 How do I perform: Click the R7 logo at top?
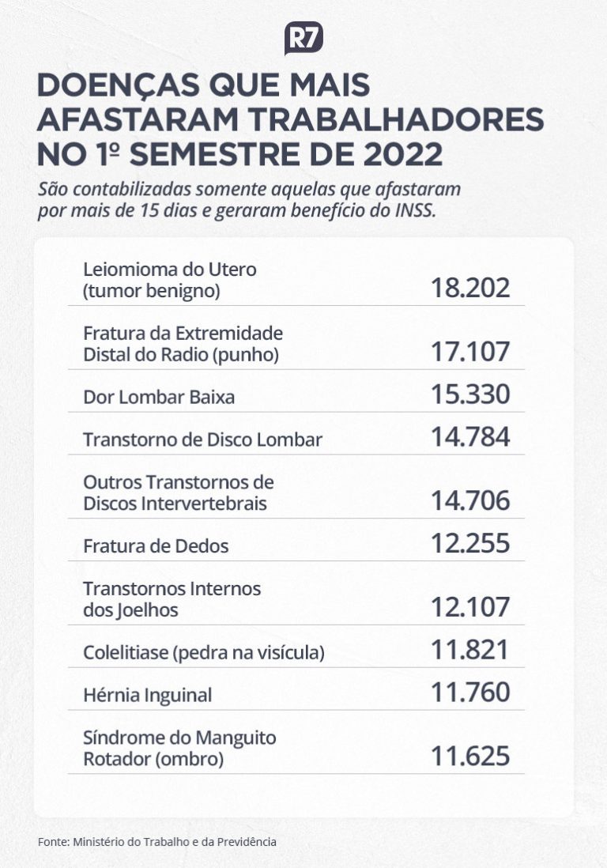pyautogui.click(x=303, y=39)
